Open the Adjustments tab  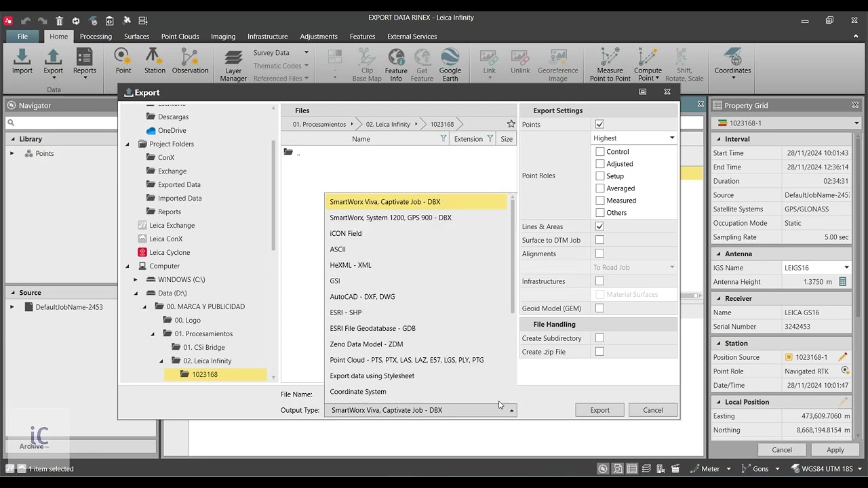[319, 37]
